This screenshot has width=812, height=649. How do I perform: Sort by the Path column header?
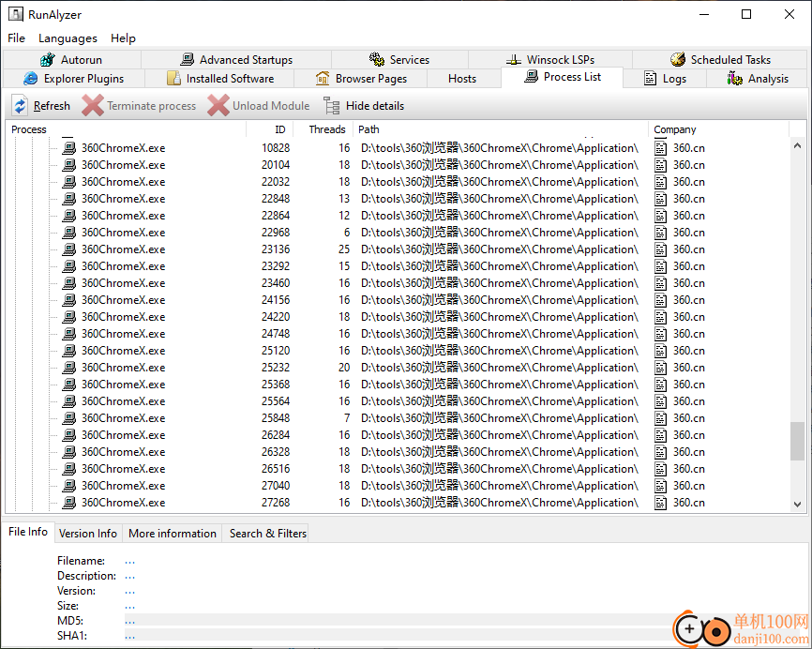click(x=501, y=129)
